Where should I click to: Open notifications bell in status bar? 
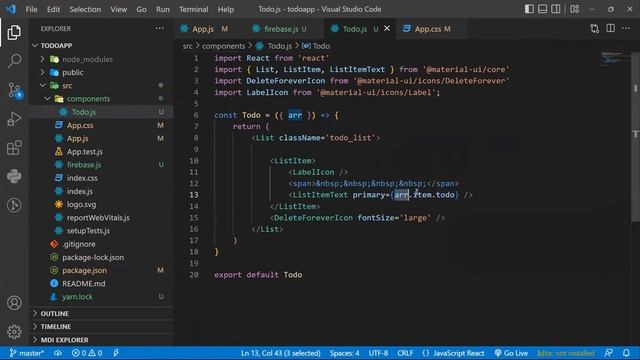tap(626, 353)
